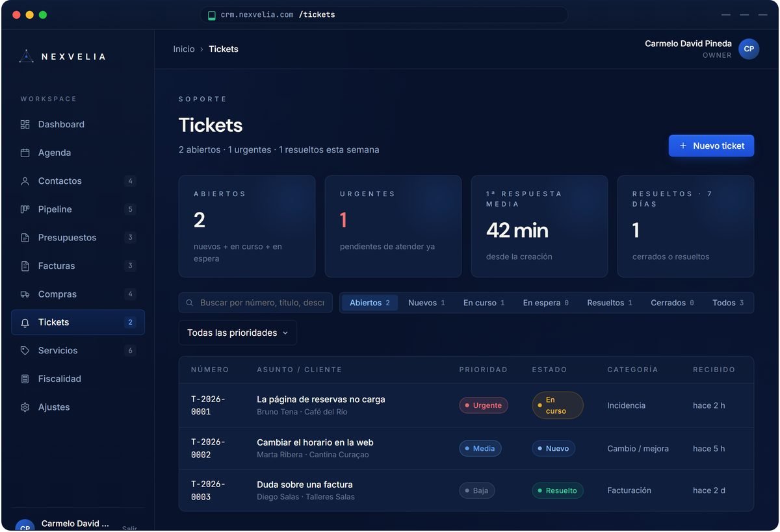The image size is (780, 532).
Task: Open Compras in the sidebar
Action: click(78, 294)
